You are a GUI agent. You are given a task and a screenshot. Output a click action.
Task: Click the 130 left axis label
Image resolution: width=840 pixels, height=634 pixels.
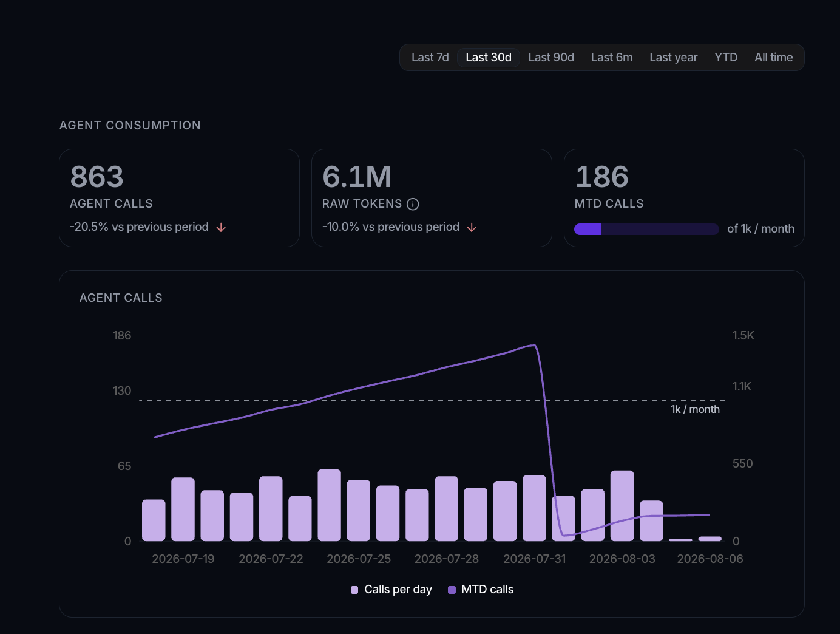(x=122, y=390)
